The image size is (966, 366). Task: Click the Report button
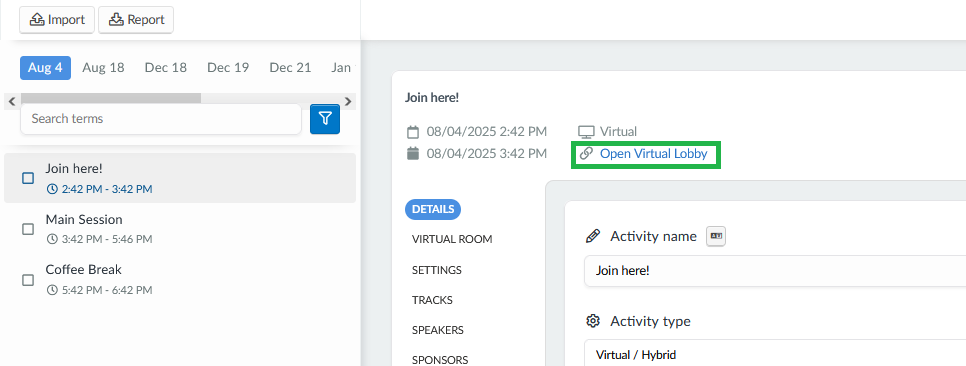pos(136,20)
